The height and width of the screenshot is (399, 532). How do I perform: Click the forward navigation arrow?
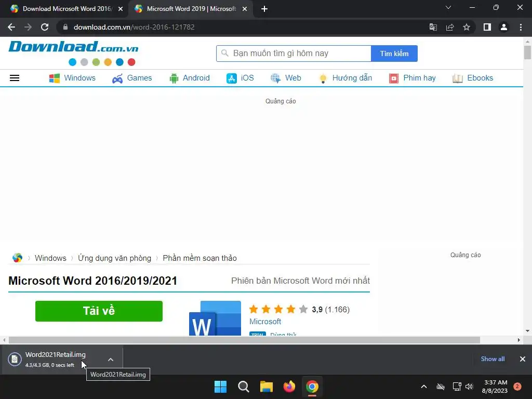(28, 27)
